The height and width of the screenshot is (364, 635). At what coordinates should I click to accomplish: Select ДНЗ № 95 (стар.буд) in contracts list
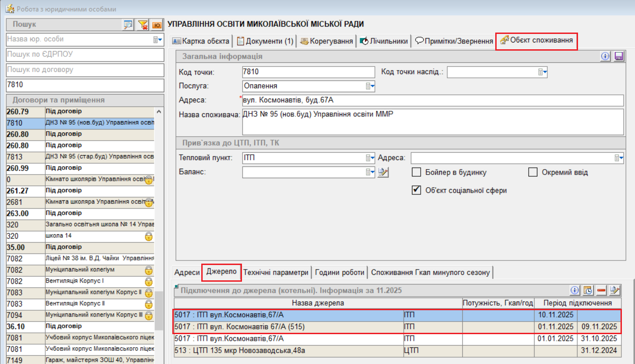click(x=100, y=156)
